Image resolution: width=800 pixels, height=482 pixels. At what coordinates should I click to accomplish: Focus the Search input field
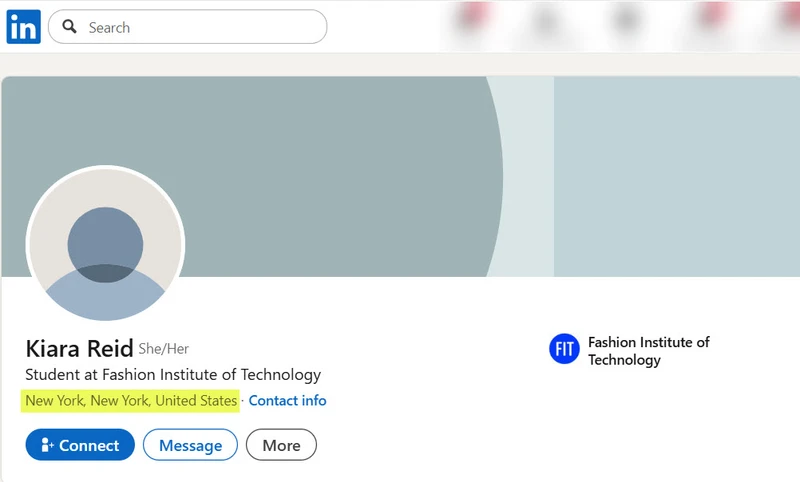point(187,27)
